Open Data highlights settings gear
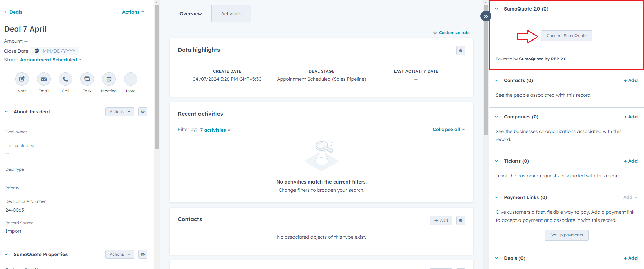This screenshot has width=644, height=269. (x=461, y=51)
